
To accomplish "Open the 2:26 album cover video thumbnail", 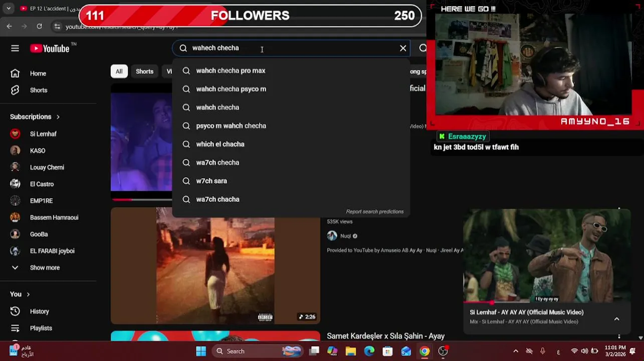I will (215, 266).
